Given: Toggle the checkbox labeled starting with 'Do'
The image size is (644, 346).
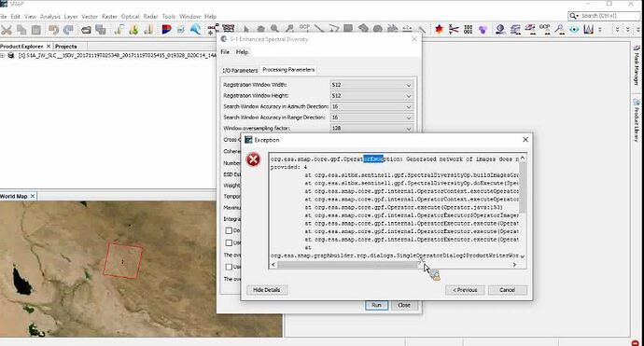Looking at the screenshot, I should [x=229, y=230].
